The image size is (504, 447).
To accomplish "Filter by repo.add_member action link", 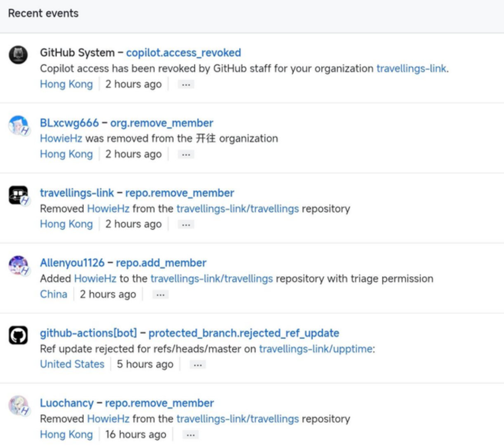I will (161, 263).
